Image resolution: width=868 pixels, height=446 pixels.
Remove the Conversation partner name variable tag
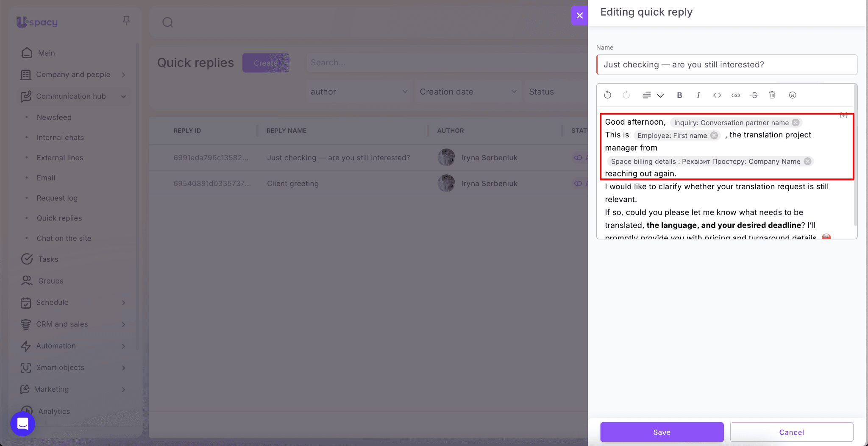[x=796, y=123]
